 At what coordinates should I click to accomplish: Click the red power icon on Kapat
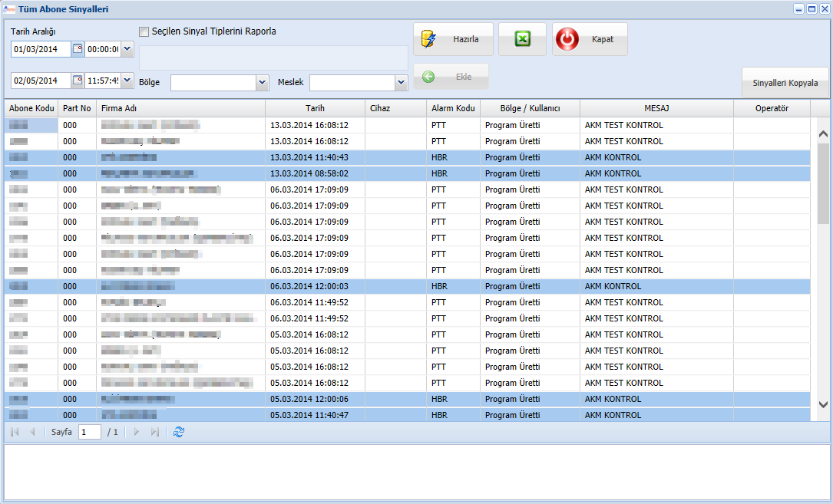coord(567,39)
